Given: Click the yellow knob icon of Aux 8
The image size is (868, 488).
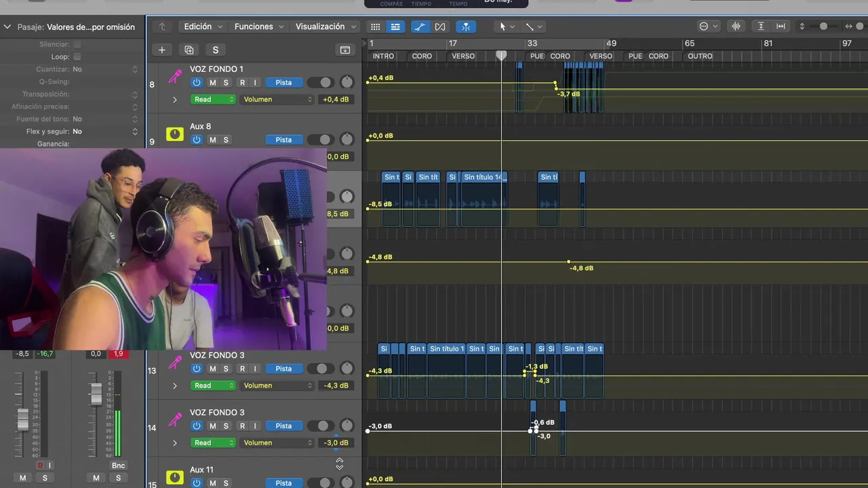Looking at the screenshot, I should tap(175, 134).
